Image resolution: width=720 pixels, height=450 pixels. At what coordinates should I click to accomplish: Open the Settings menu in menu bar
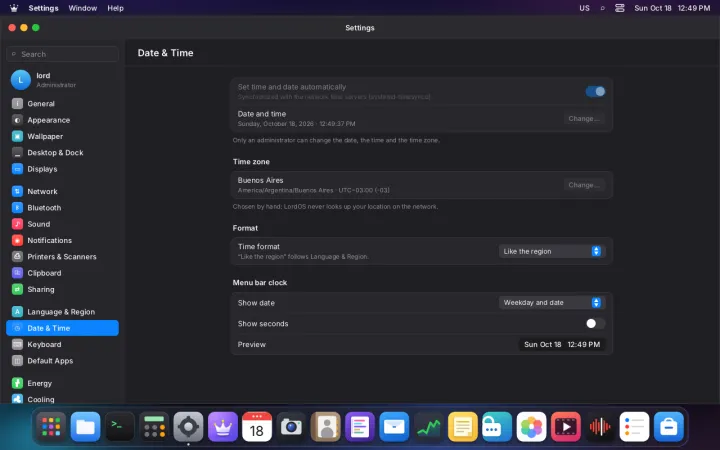(x=44, y=8)
